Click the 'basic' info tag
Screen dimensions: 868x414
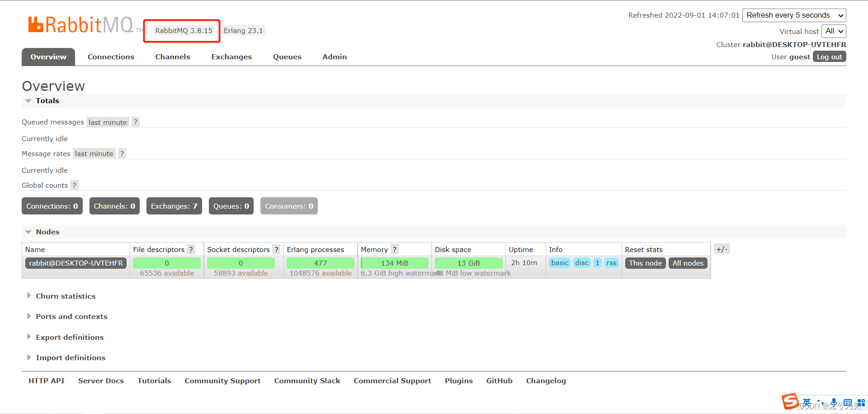point(560,263)
